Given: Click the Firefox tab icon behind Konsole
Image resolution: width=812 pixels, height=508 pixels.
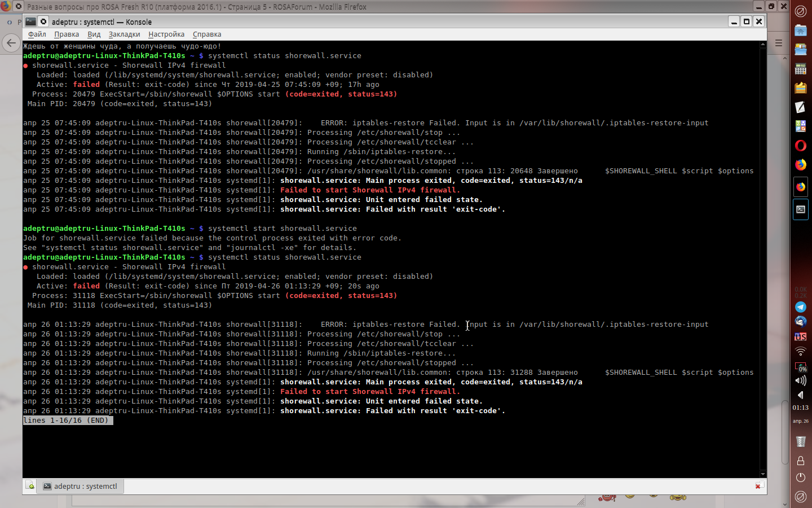Looking at the screenshot, I should point(10,22).
